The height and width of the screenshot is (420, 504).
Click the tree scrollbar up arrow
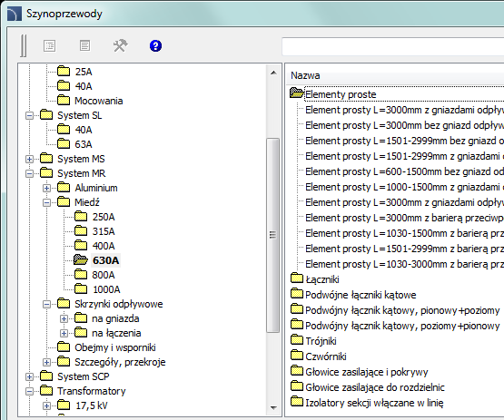[x=273, y=73]
